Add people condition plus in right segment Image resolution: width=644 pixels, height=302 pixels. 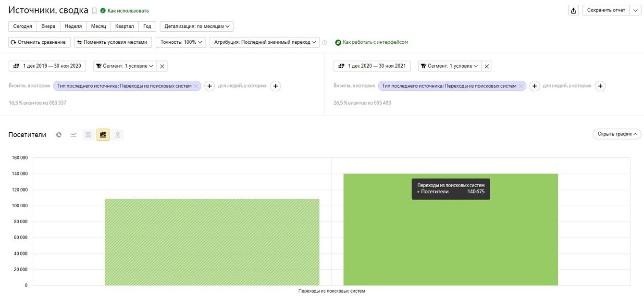[x=600, y=86]
